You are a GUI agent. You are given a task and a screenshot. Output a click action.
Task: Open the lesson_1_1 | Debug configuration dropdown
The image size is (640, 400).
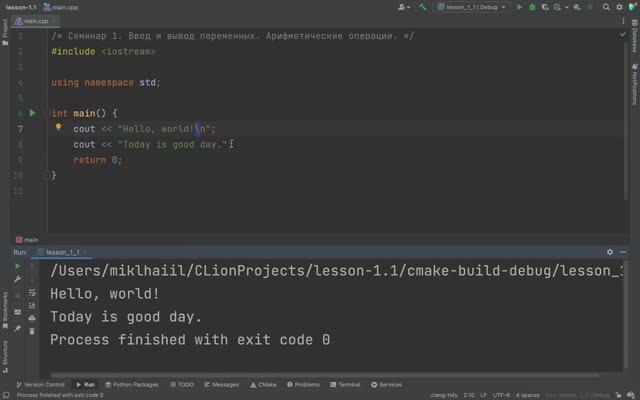point(471,7)
